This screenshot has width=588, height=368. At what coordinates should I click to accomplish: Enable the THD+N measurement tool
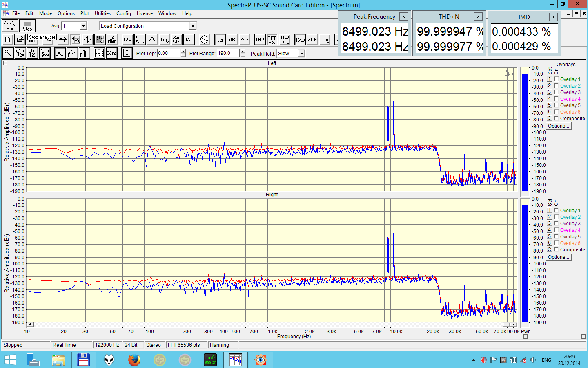272,40
